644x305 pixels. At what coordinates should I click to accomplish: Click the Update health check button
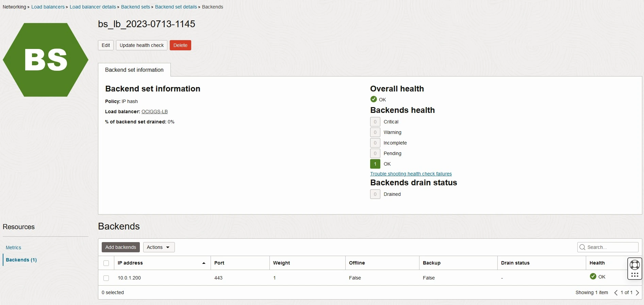pyautogui.click(x=142, y=45)
